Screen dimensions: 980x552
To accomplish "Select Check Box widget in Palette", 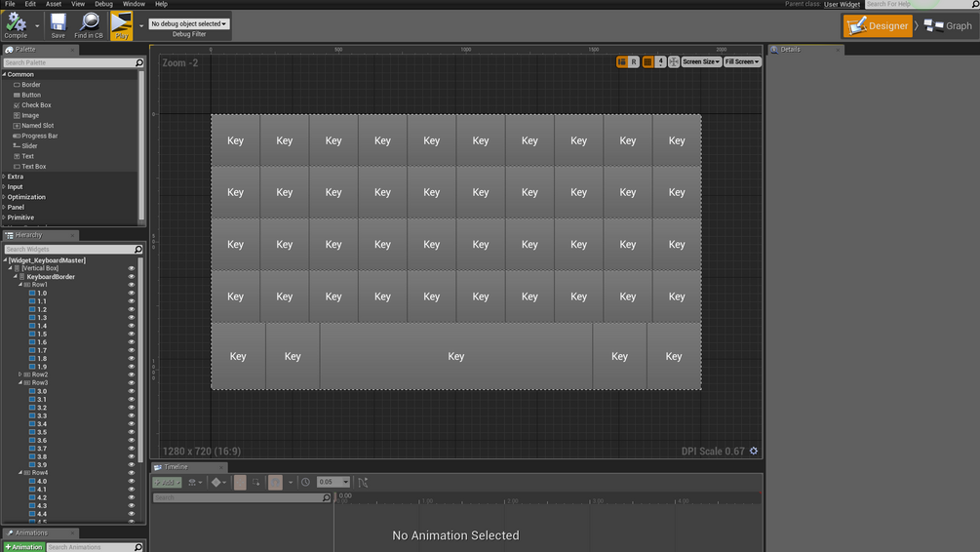I will click(x=32, y=105).
